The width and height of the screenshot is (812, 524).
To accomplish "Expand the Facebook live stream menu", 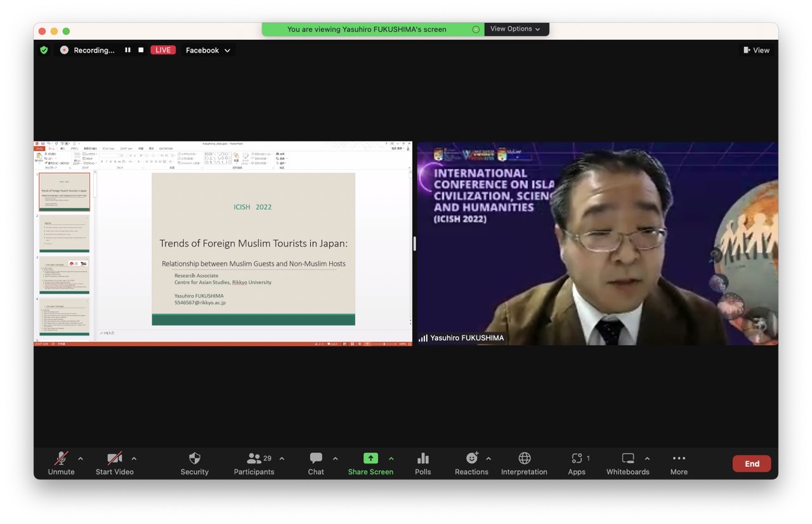I will (x=208, y=50).
